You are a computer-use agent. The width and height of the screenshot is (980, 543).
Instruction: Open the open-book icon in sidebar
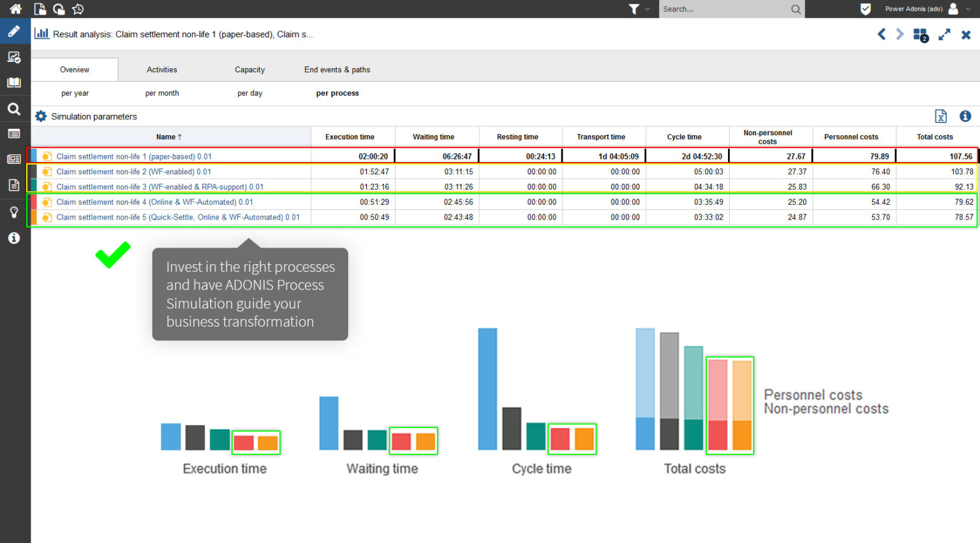tap(14, 83)
